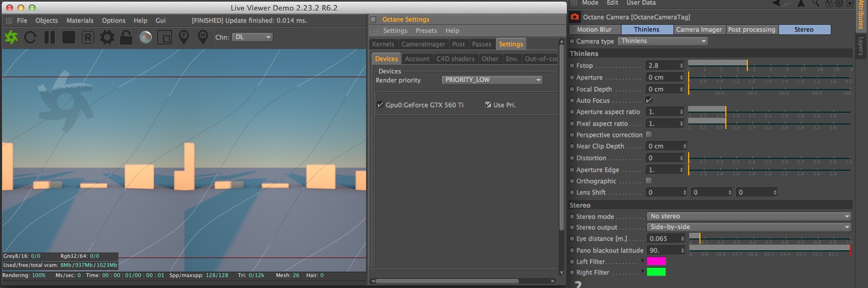
Task: Toggle the render region R icon
Action: [87, 37]
